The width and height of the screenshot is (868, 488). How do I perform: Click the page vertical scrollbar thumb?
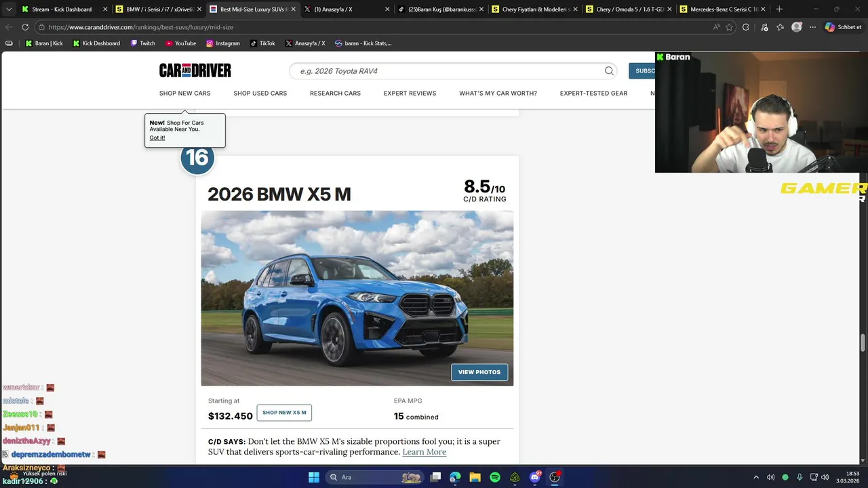(x=863, y=342)
